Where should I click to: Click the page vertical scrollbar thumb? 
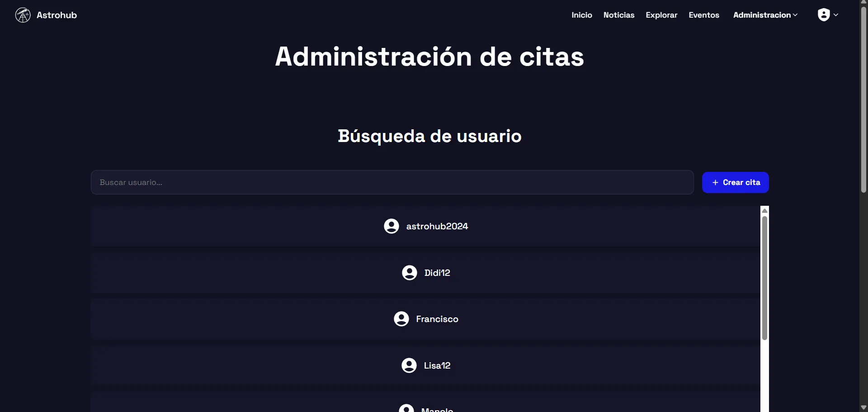point(863,99)
